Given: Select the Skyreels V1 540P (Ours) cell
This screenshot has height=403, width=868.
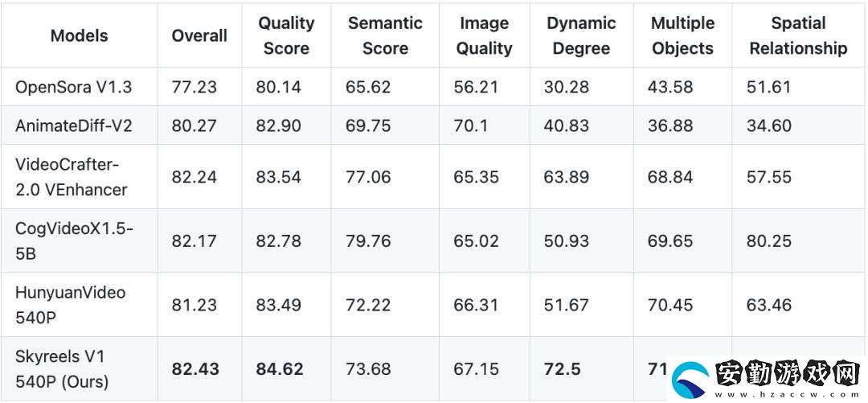Looking at the screenshot, I should click(62, 368).
